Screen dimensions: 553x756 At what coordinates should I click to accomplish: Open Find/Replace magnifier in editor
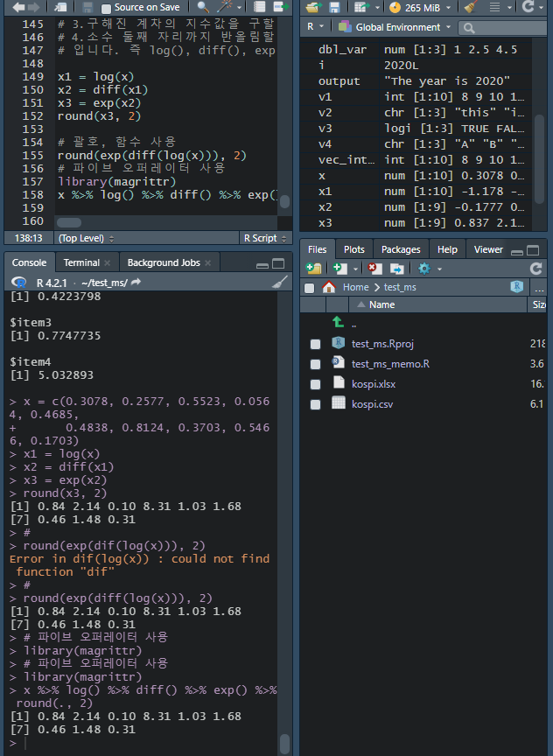pos(203,7)
